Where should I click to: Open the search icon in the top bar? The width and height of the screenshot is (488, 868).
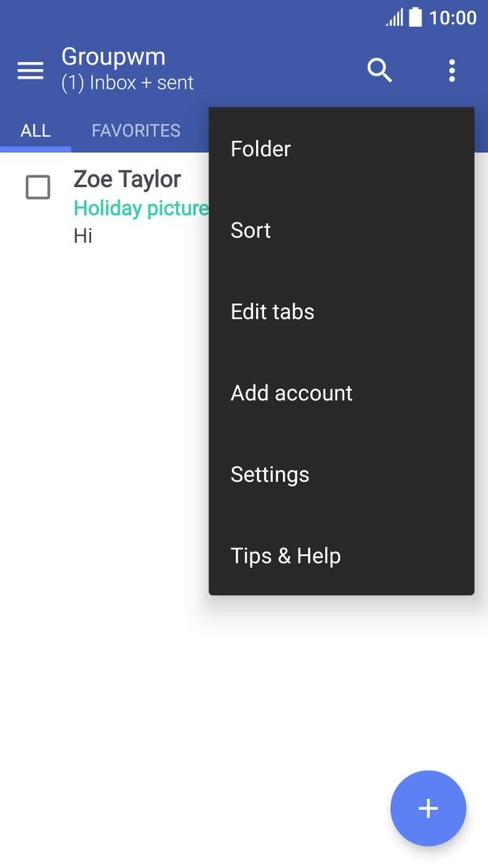[x=380, y=70]
